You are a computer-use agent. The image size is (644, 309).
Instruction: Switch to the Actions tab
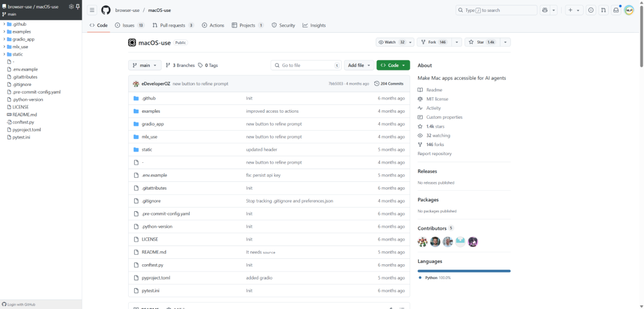213,26
